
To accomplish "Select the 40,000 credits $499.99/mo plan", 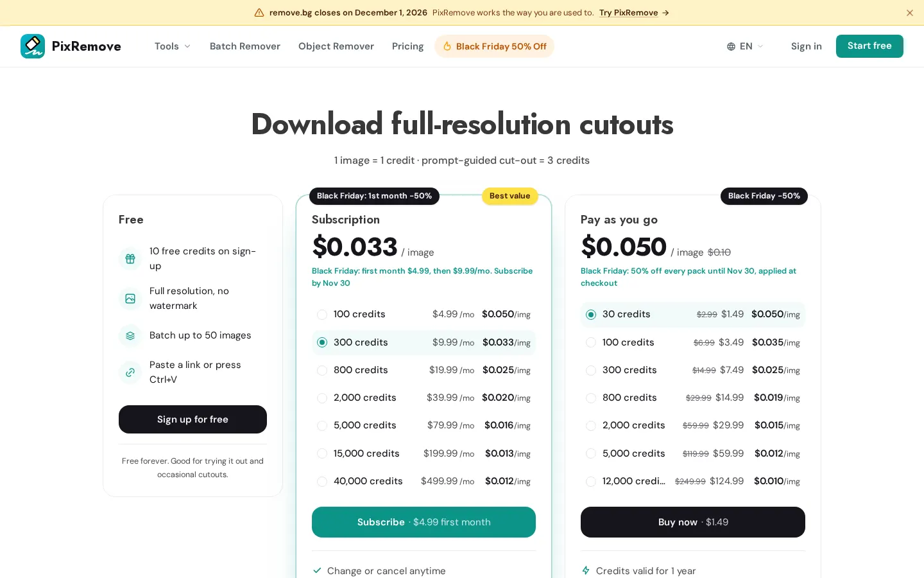I will click(x=424, y=481).
